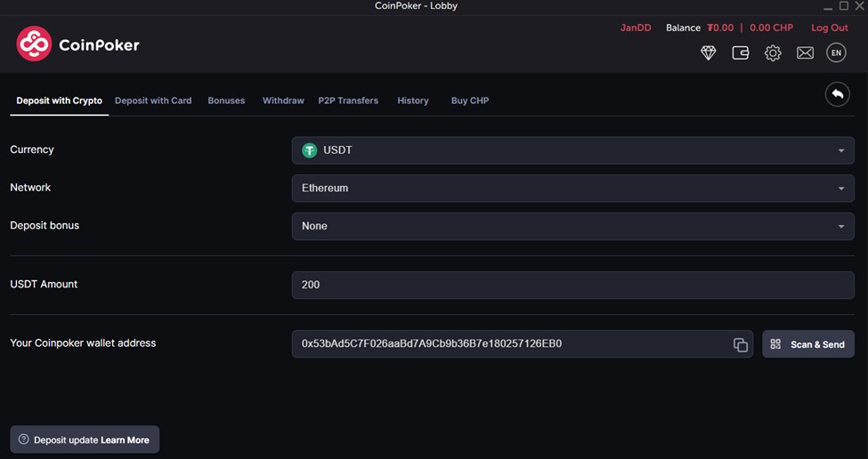Open the Withdraw tab
The width and height of the screenshot is (868, 459).
(283, 101)
